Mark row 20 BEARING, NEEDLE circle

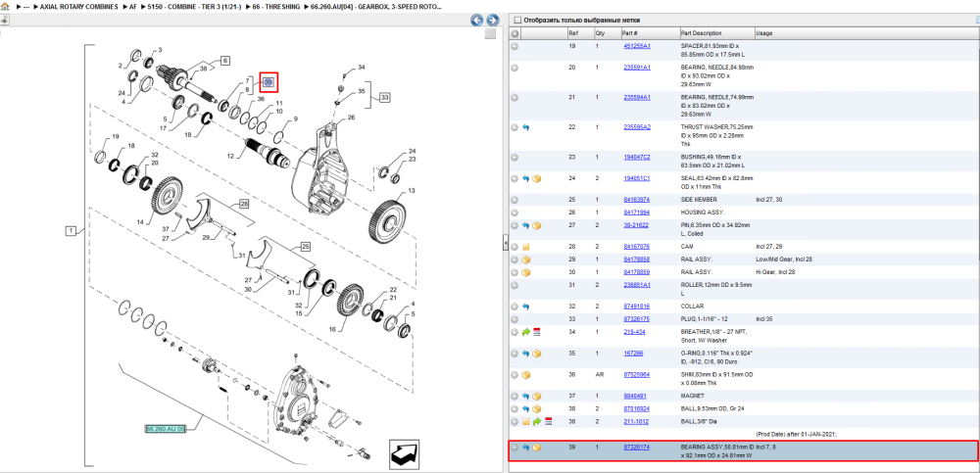pyautogui.click(x=514, y=68)
